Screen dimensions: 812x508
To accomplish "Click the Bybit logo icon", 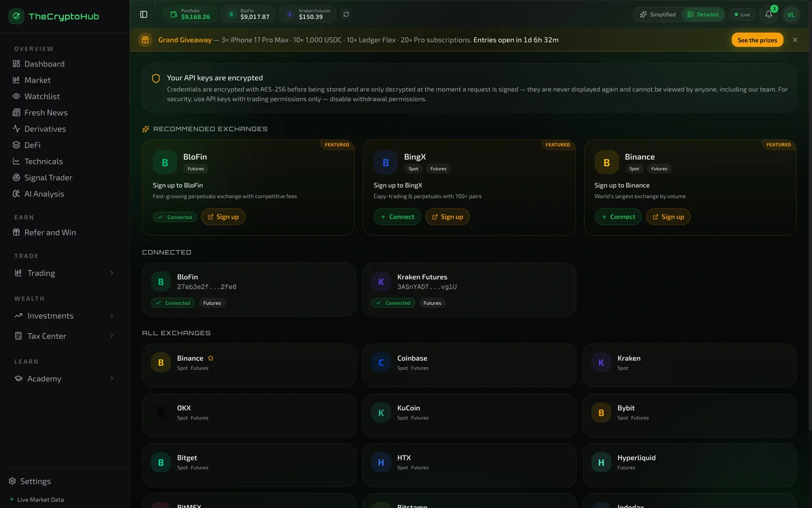I will point(601,412).
